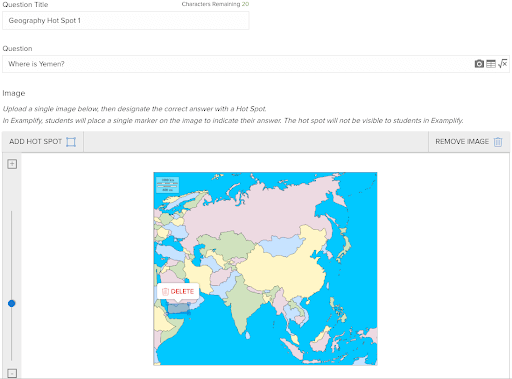The image size is (512, 379).
Task: Insert a table using the table icon
Action: pyautogui.click(x=491, y=64)
